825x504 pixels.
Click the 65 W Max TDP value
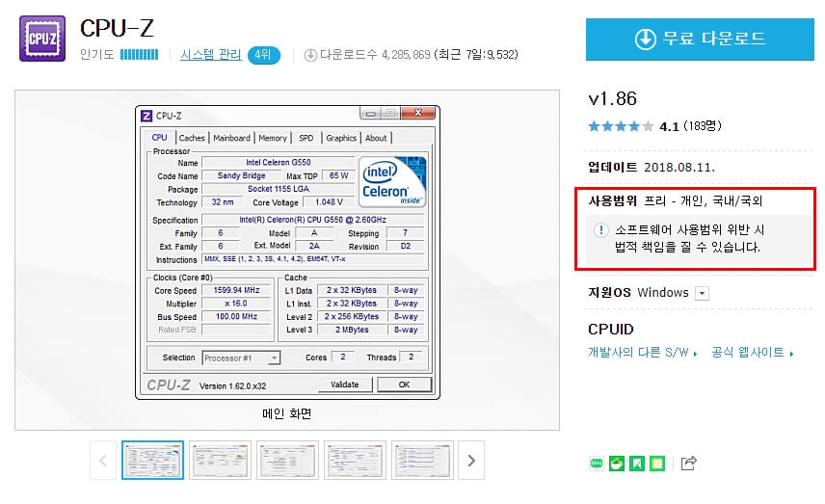click(339, 175)
